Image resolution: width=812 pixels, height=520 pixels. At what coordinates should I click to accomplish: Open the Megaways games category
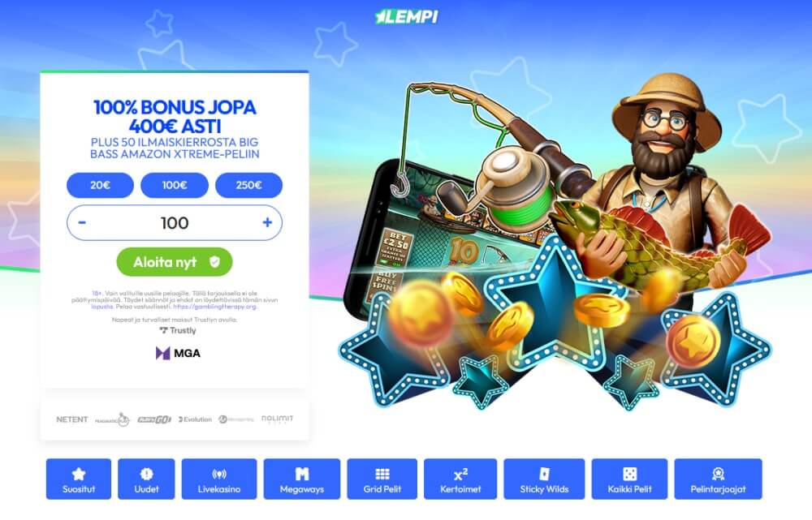(x=302, y=479)
